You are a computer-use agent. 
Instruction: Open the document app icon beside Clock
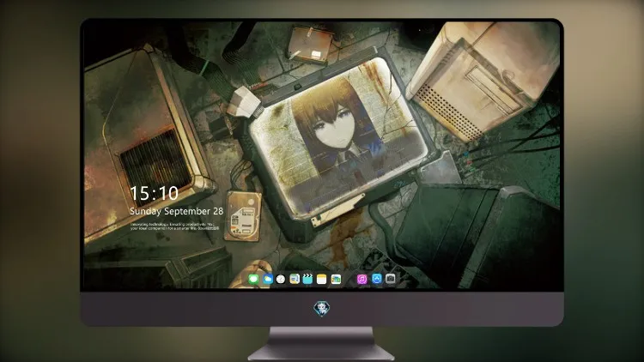pyautogui.click(x=295, y=280)
